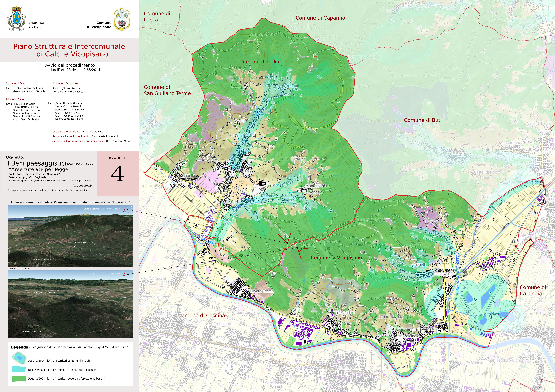The image size is (555, 392).
Task: Open the Certosa di Calci Google Earth view
Action: (70, 236)
